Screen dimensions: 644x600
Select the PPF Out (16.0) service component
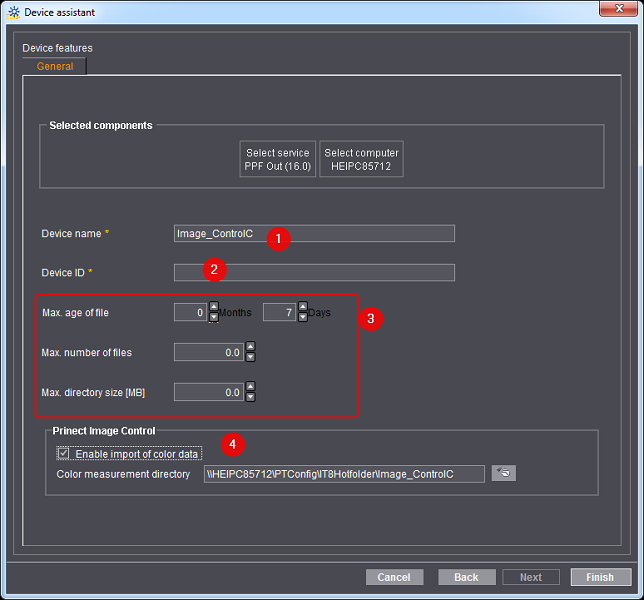[277, 159]
